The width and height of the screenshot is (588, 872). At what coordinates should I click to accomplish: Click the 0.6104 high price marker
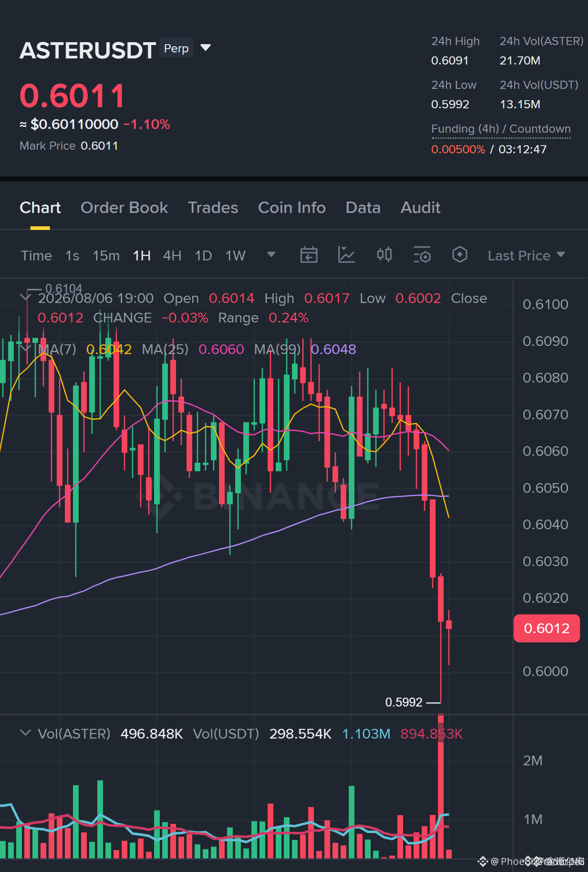(x=64, y=288)
